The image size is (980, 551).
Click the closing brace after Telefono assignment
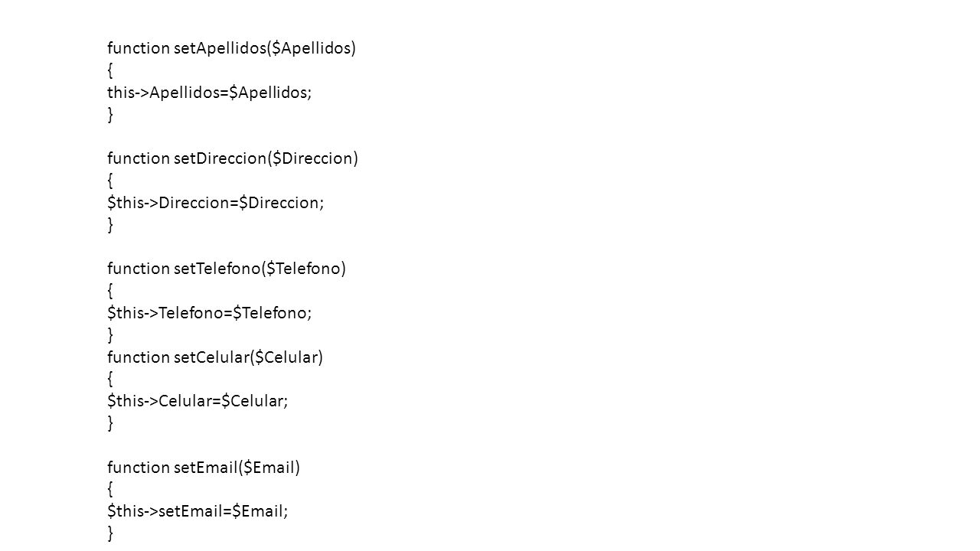click(x=110, y=335)
